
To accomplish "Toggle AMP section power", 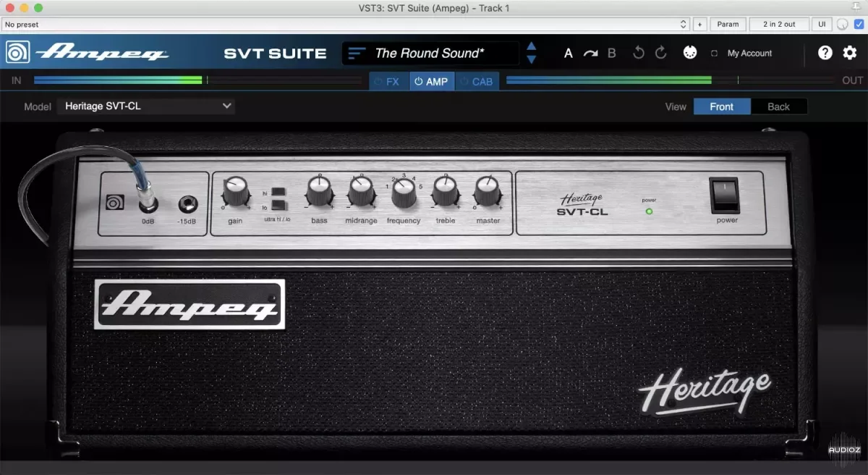I will click(418, 82).
